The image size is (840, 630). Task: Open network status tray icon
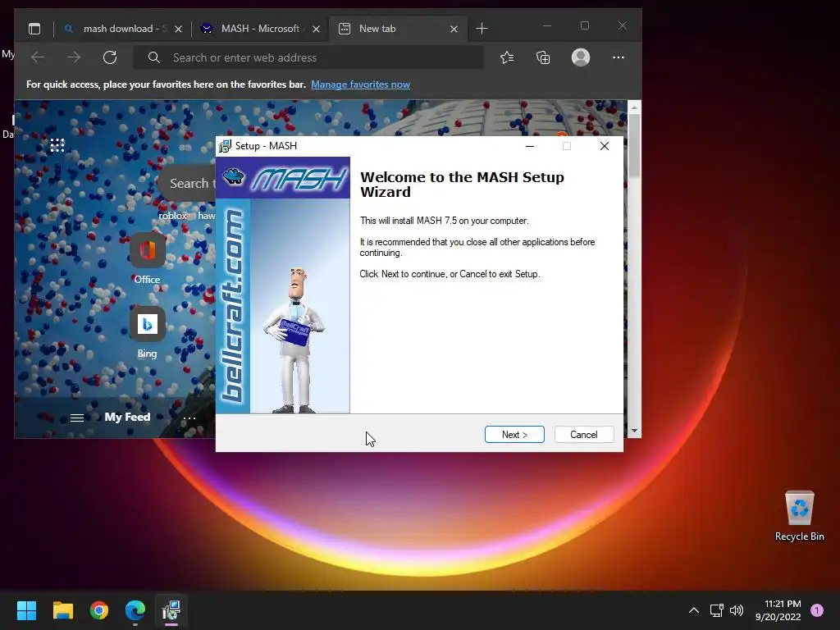tap(717, 610)
